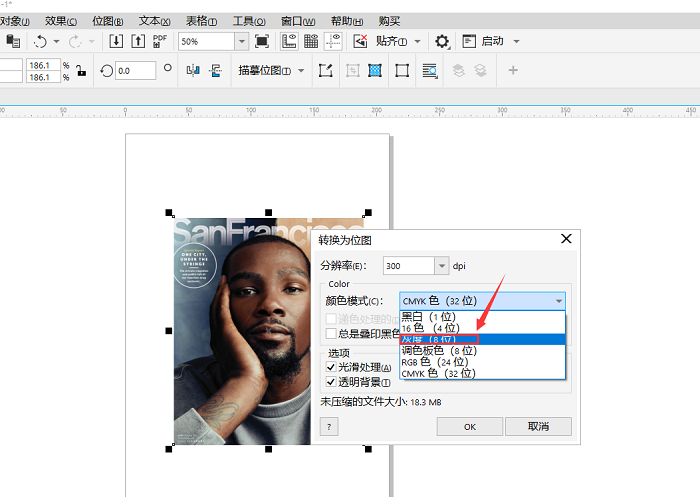The width and height of the screenshot is (700, 497).
Task: Click the send to back layers icon
Action: point(480,71)
